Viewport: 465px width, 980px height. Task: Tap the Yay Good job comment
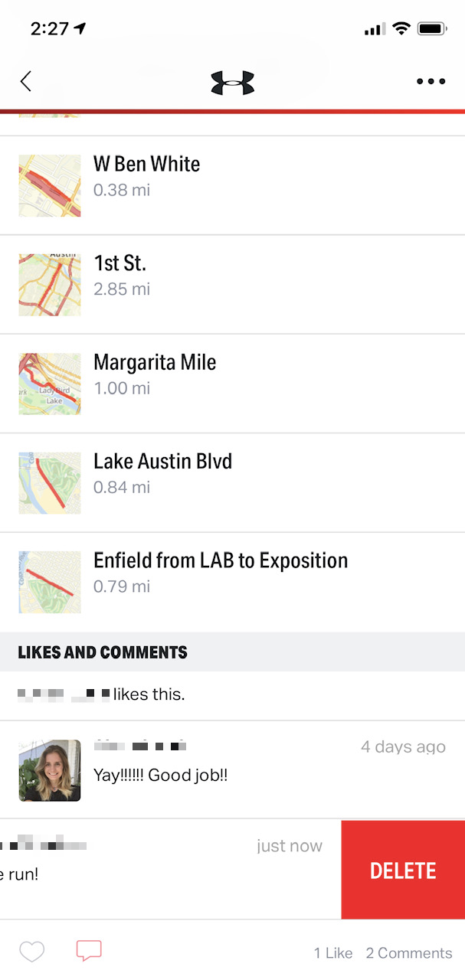(x=161, y=775)
